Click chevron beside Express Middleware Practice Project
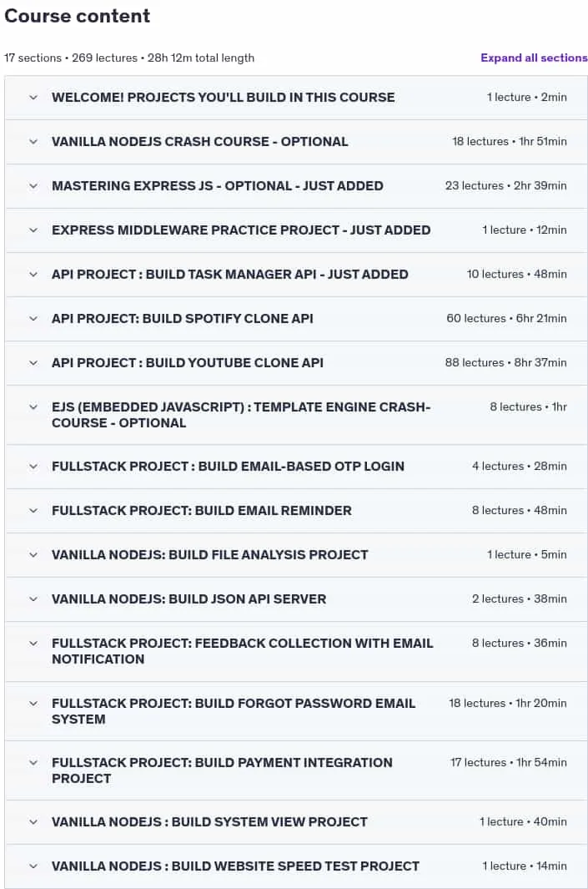The height and width of the screenshot is (889, 588). point(33,230)
